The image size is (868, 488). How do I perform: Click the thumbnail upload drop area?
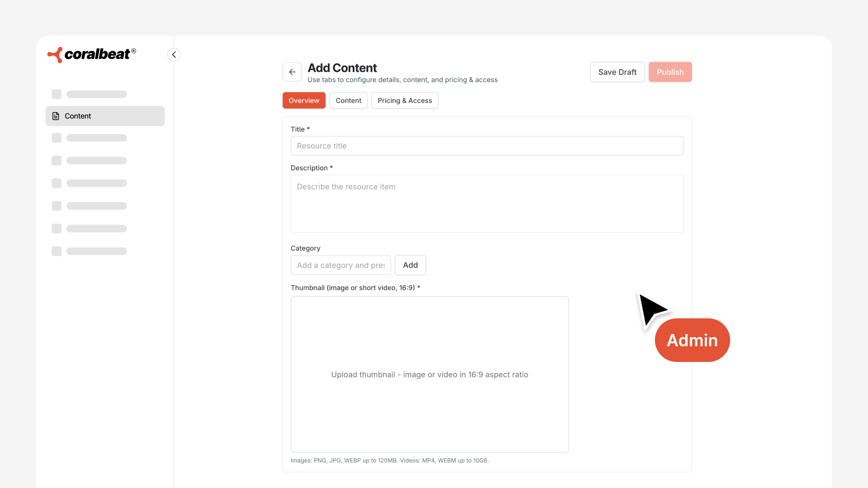click(429, 374)
